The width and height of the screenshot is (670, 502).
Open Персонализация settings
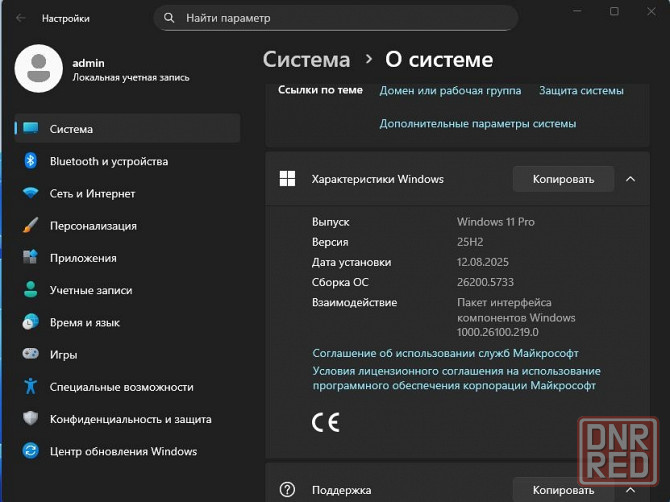tap(127, 226)
